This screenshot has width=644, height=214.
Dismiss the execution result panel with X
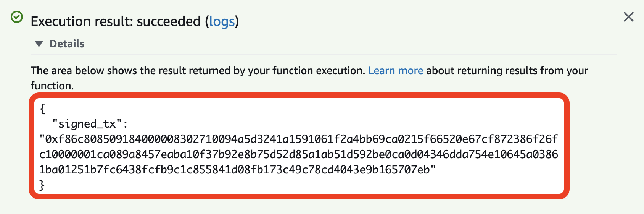628,17
